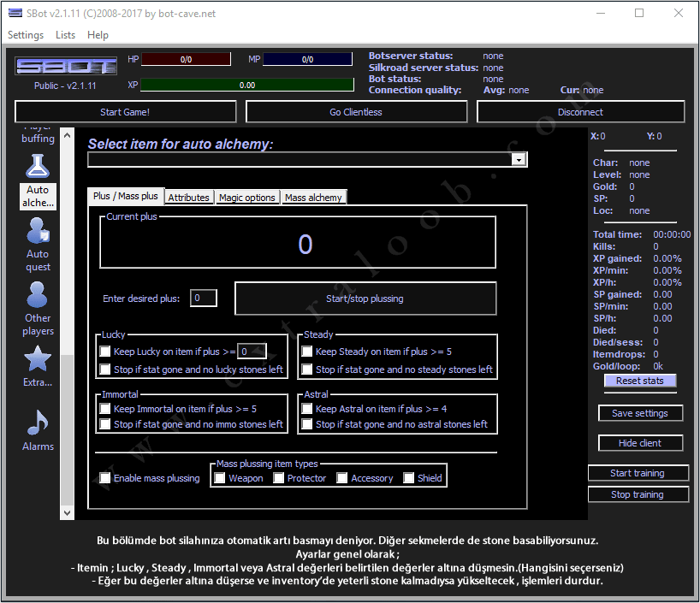Click the red HP bar

pos(187,59)
